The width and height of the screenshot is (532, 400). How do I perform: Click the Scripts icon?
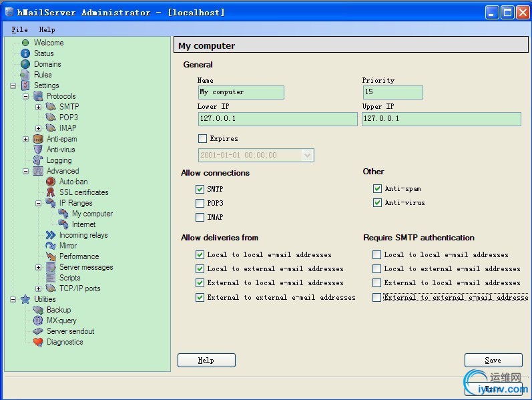tap(51, 278)
